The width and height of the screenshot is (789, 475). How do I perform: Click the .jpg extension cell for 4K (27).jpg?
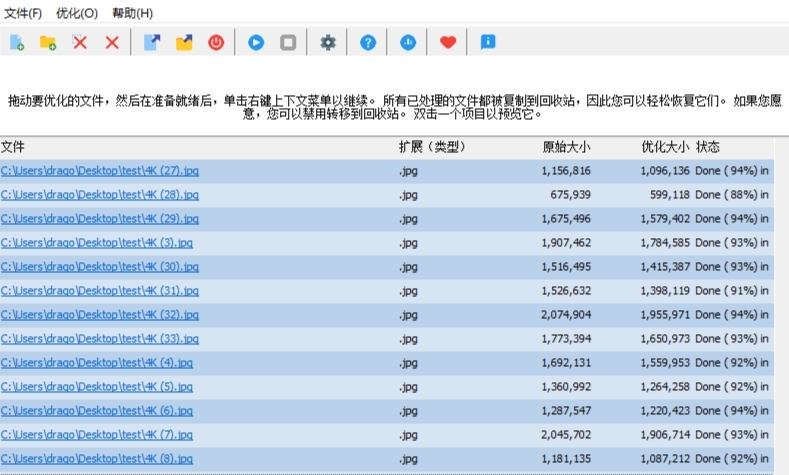tap(408, 171)
